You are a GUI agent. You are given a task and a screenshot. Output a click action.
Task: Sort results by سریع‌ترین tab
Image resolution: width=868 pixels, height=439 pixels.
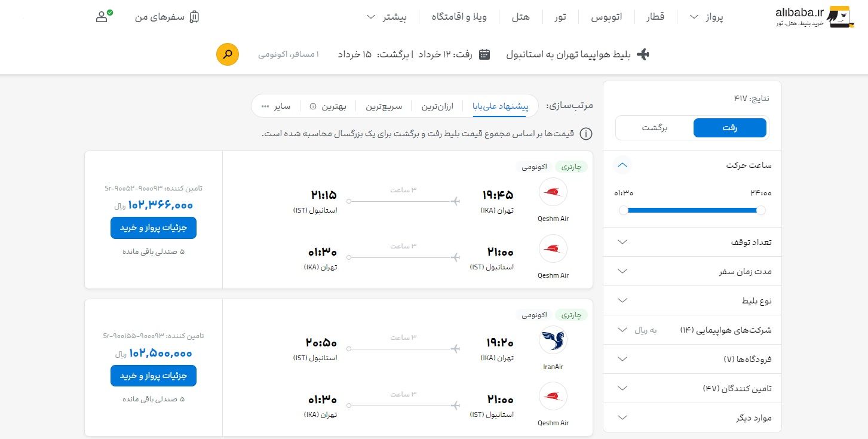point(384,107)
